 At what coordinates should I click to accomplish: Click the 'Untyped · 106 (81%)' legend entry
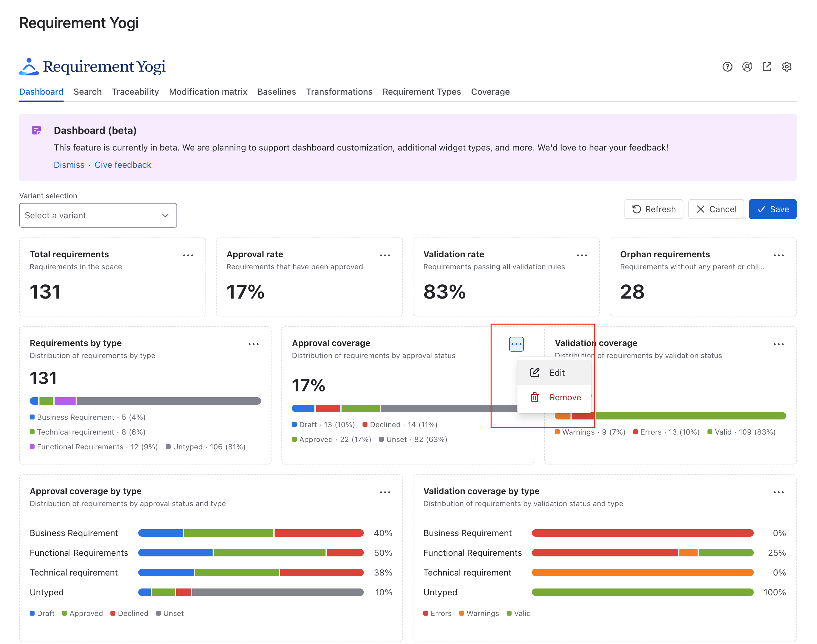click(x=205, y=447)
